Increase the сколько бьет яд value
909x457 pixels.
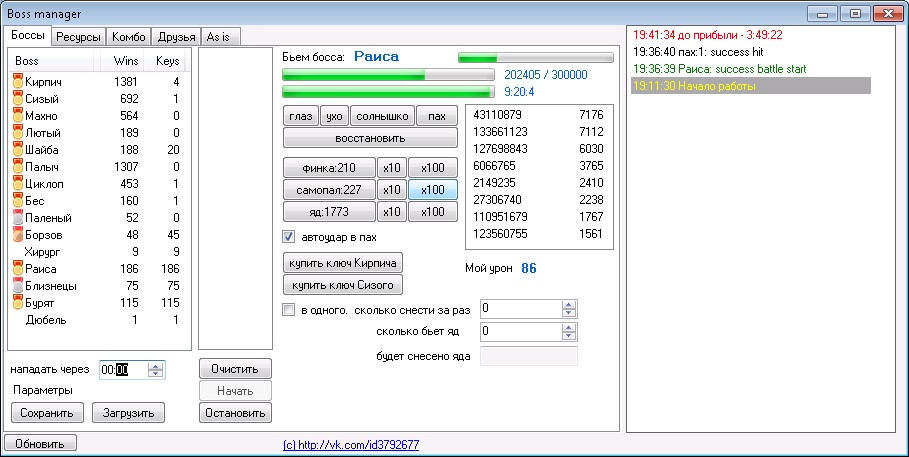click(x=569, y=328)
